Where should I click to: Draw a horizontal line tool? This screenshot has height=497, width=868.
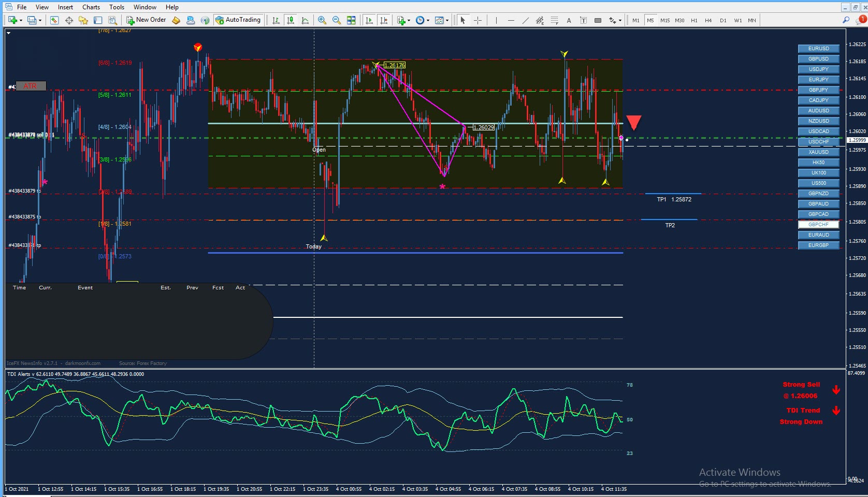(511, 20)
